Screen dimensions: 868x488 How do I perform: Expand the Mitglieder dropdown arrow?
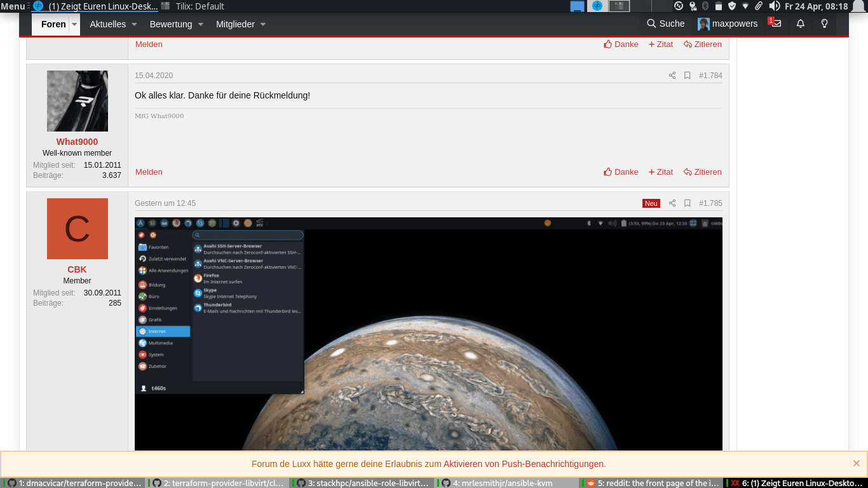[x=263, y=24]
